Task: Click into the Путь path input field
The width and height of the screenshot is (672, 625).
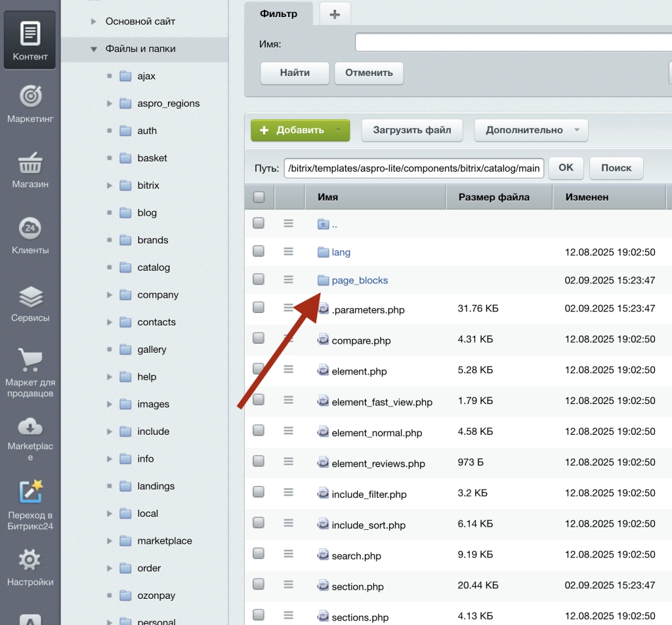Action: tap(414, 168)
